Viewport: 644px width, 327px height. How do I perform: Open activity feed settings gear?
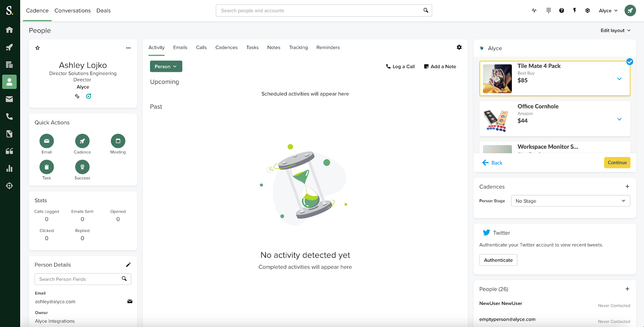tap(459, 48)
